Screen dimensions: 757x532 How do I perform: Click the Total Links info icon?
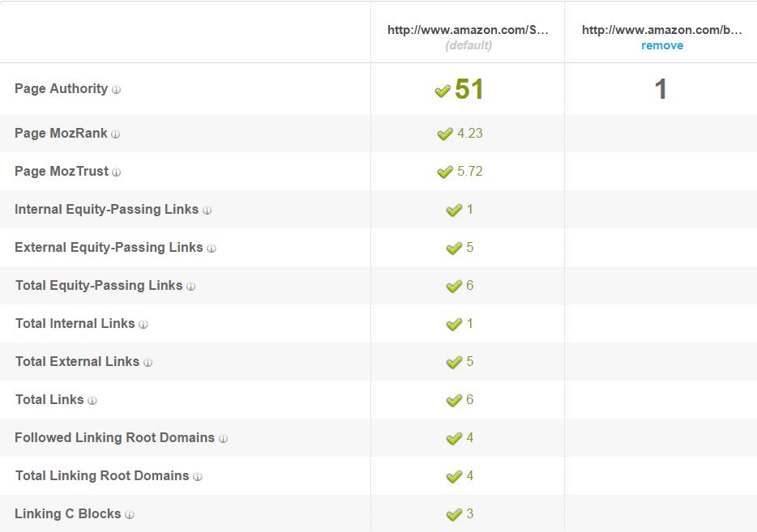[92, 400]
